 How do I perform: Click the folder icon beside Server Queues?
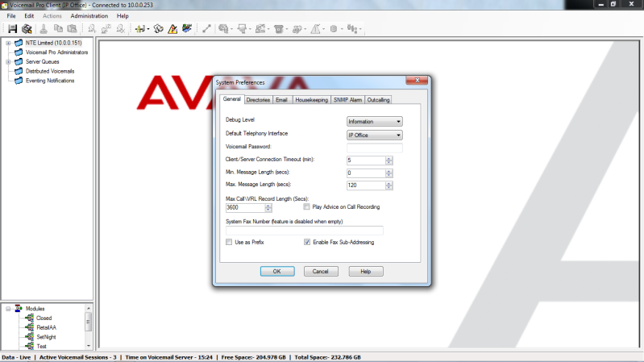click(x=19, y=61)
